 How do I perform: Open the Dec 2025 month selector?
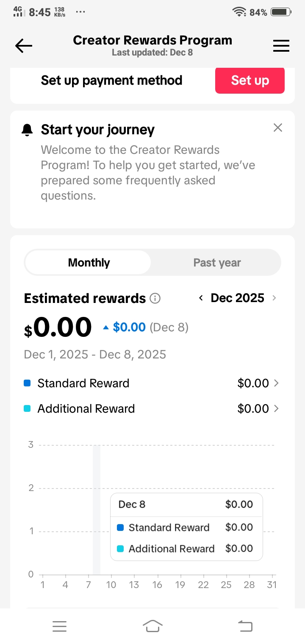pos(237,298)
